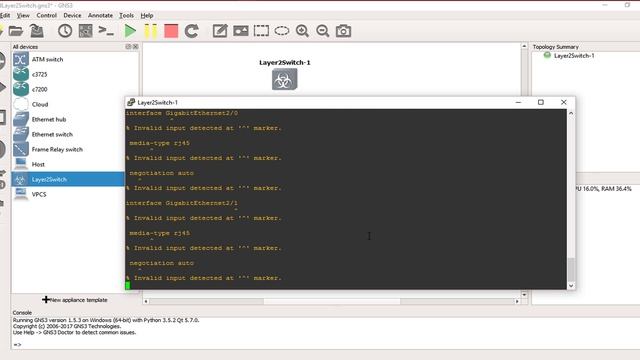Screen dimensions: 640x360
Task: Click New appliance template link
Action: tap(75, 300)
